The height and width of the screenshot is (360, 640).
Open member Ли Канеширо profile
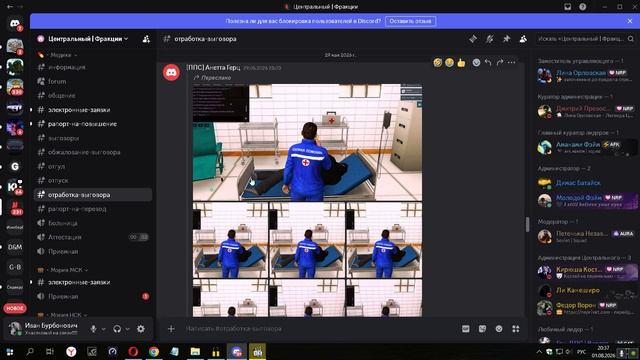(578, 290)
